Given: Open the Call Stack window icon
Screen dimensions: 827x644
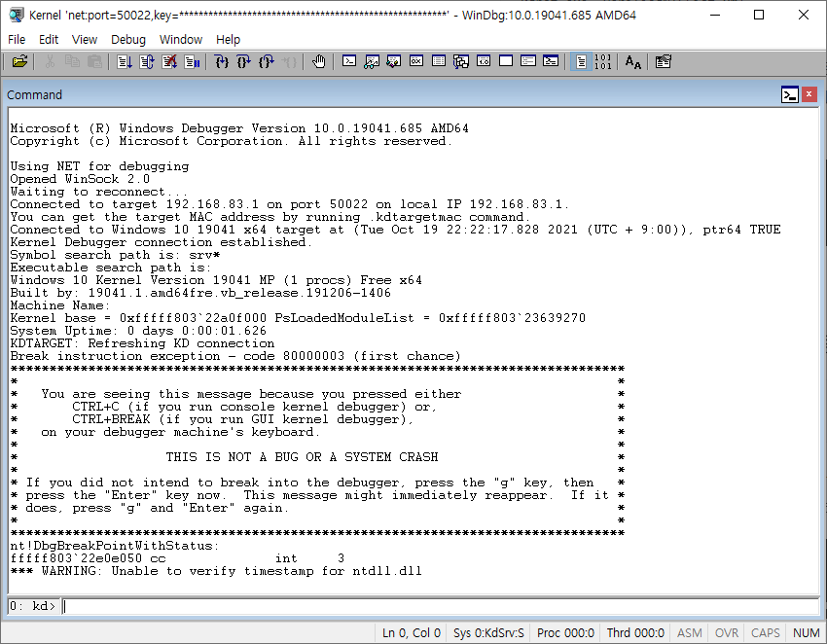Looking at the screenshot, I should (461, 61).
